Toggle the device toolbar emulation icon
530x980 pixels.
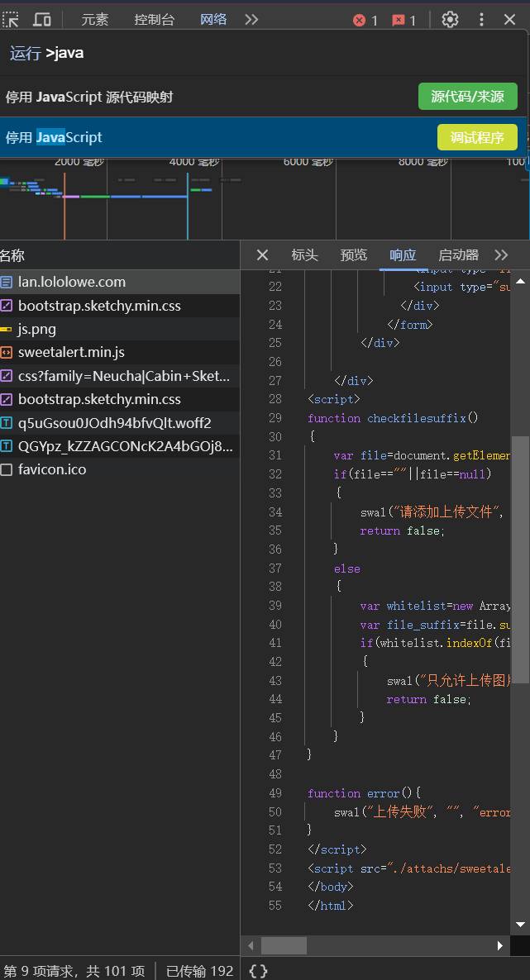coord(42,19)
